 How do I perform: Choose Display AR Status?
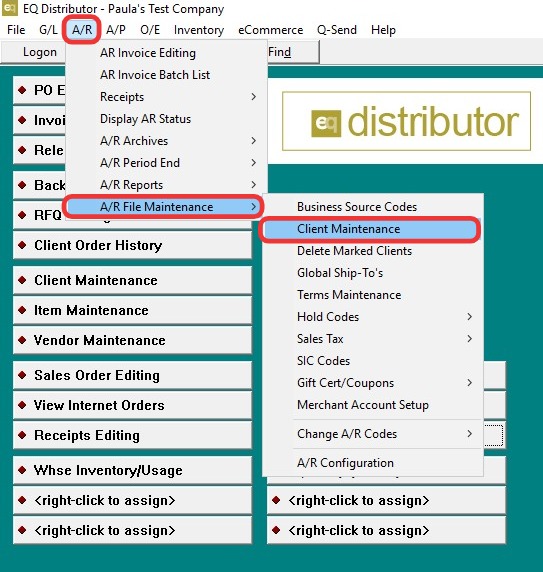coord(166,119)
